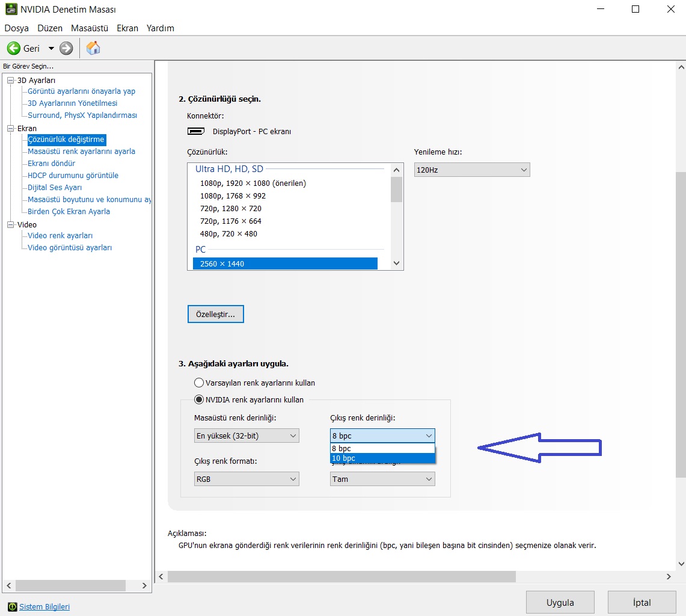The width and height of the screenshot is (686, 616).
Task: Open Masaüstü renk ayarlarını ayarla
Action: [81, 152]
